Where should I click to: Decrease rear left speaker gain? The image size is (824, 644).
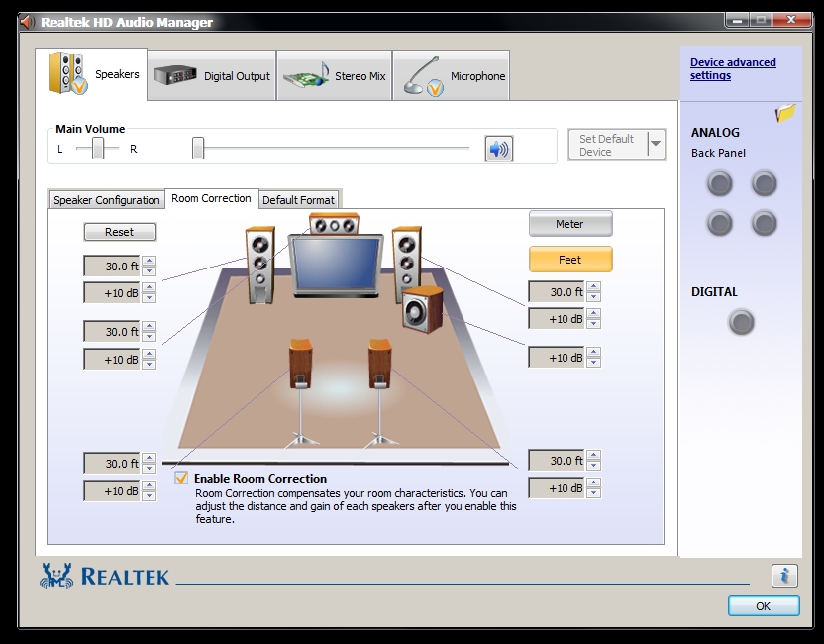click(150, 496)
